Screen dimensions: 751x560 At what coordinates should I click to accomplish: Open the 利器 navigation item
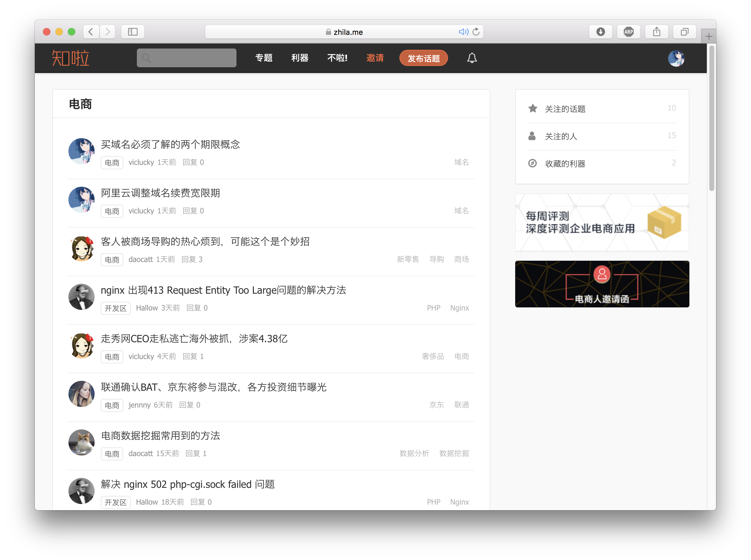300,58
